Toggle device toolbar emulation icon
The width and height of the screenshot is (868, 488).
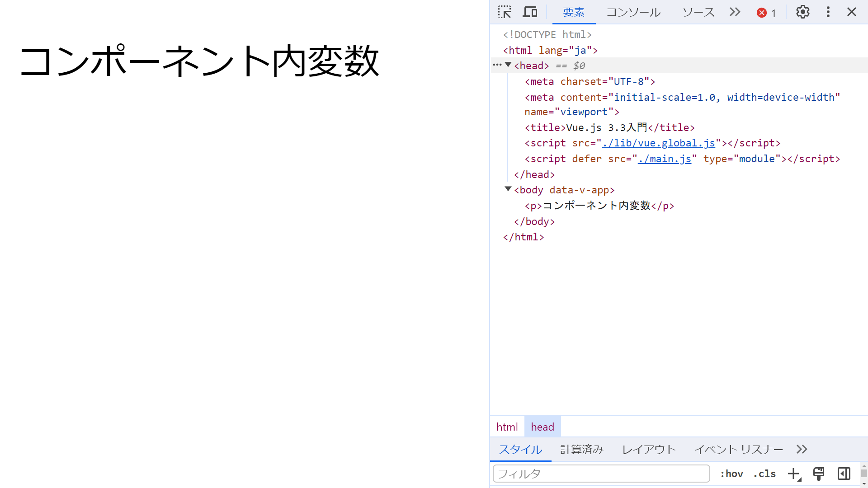[x=530, y=12]
